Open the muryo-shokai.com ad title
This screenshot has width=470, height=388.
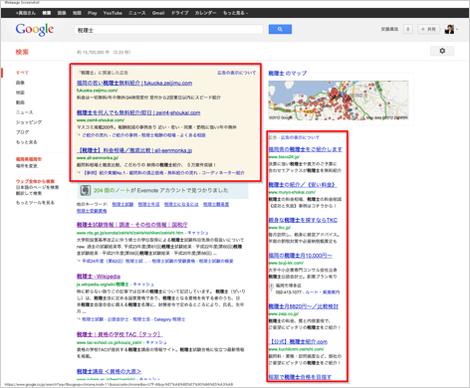[x=303, y=184]
